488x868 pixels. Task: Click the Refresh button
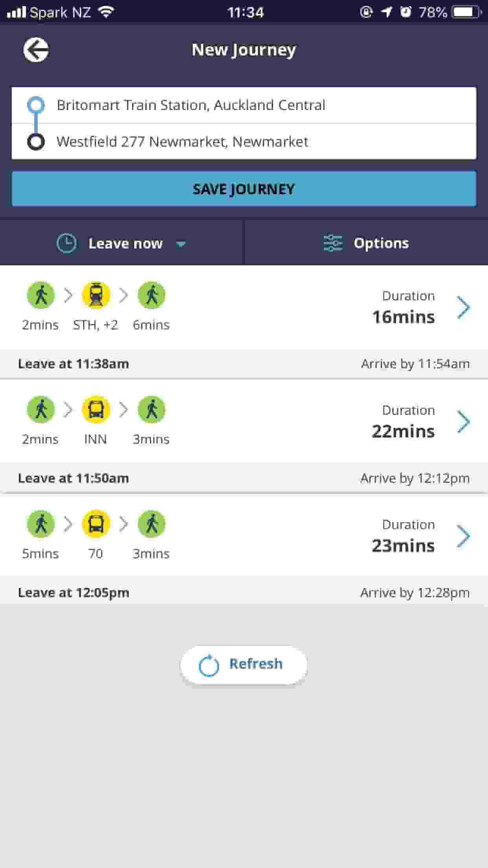click(x=244, y=665)
